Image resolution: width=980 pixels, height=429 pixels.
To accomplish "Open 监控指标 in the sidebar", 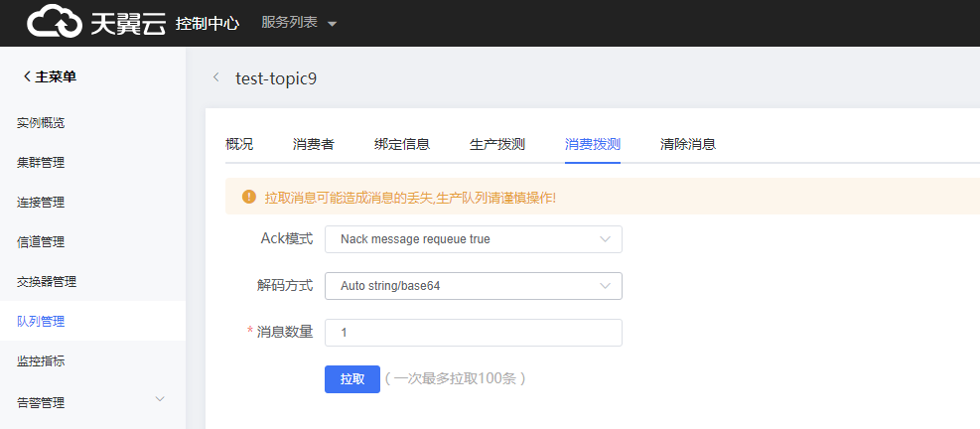I will pyautogui.click(x=41, y=361).
